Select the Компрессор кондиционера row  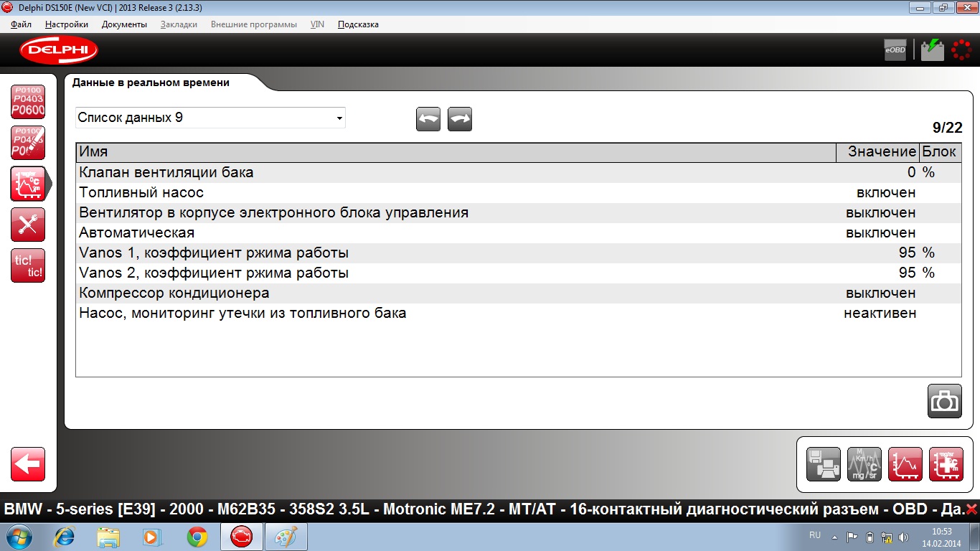click(x=518, y=293)
